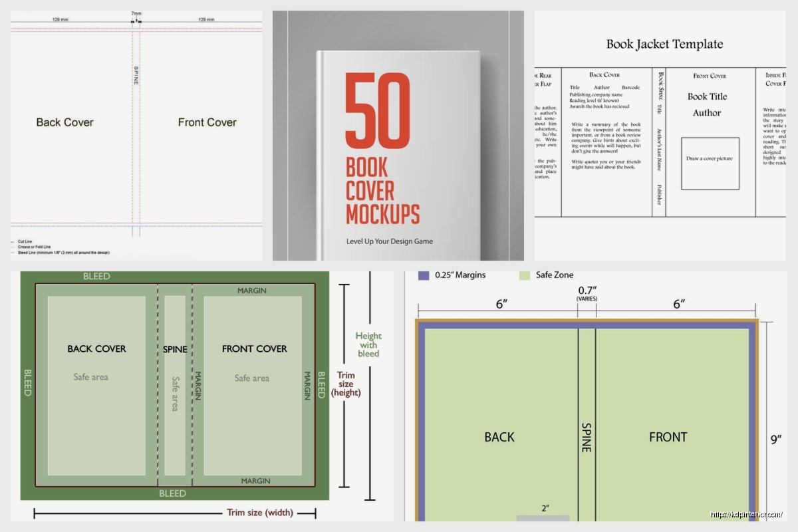798x532 pixels.
Task: Select the 'Trim size (width)' label
Action: point(260,513)
